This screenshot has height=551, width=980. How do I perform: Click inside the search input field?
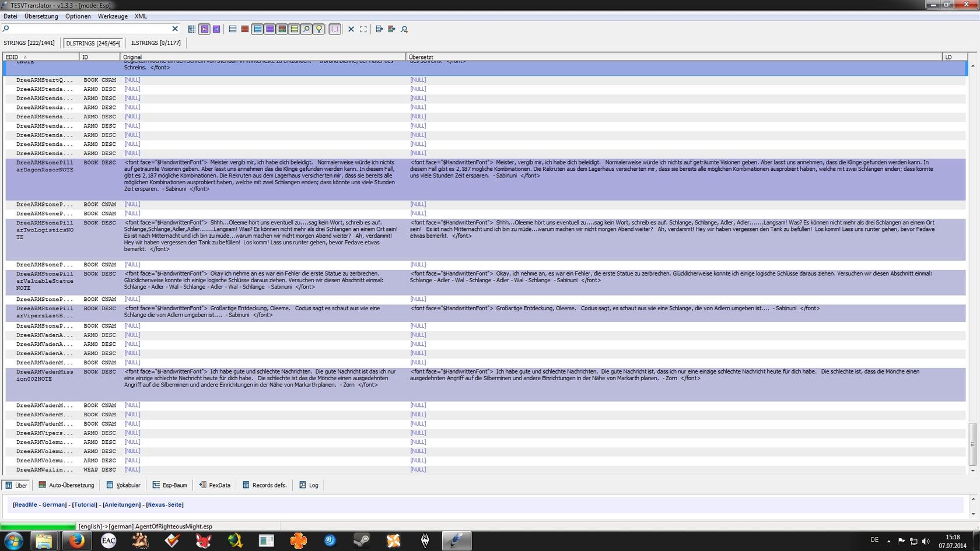[x=87, y=29]
